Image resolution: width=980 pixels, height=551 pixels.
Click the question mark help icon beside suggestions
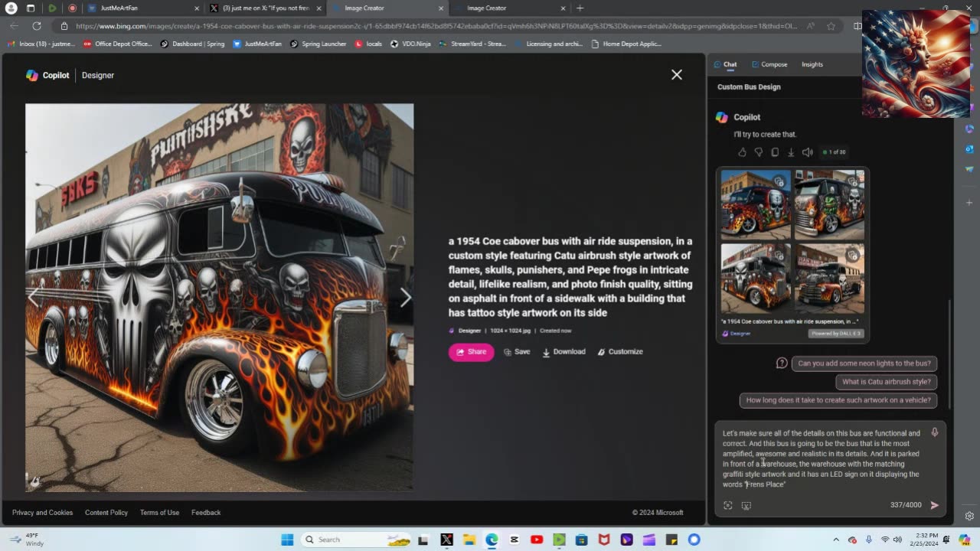coord(782,364)
